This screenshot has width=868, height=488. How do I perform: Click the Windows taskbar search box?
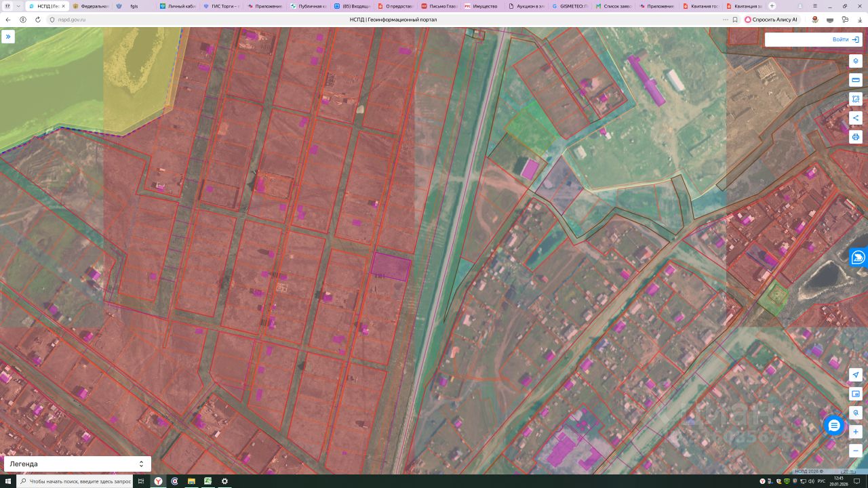(x=75, y=481)
